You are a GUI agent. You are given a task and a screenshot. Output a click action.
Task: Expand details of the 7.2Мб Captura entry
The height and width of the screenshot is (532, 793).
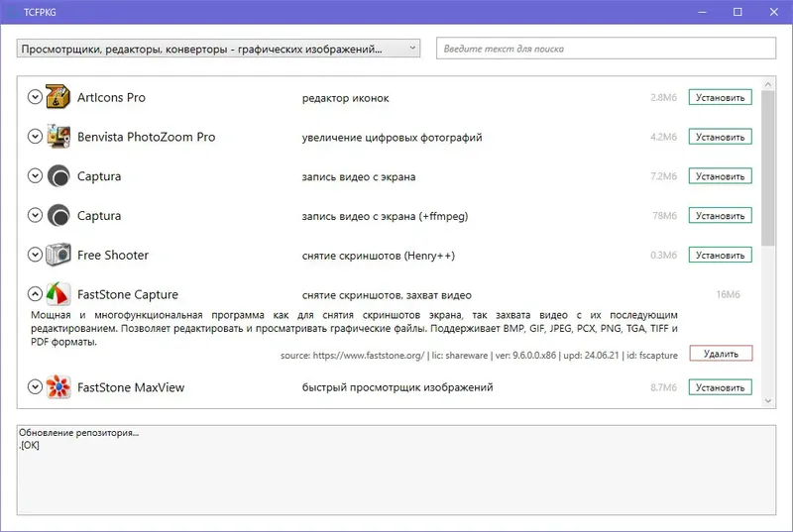35,175
